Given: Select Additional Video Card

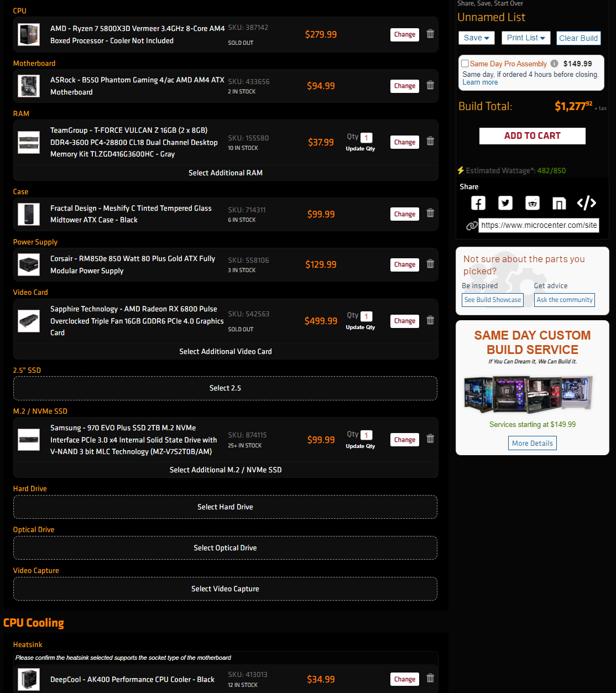Looking at the screenshot, I should click(x=226, y=352).
